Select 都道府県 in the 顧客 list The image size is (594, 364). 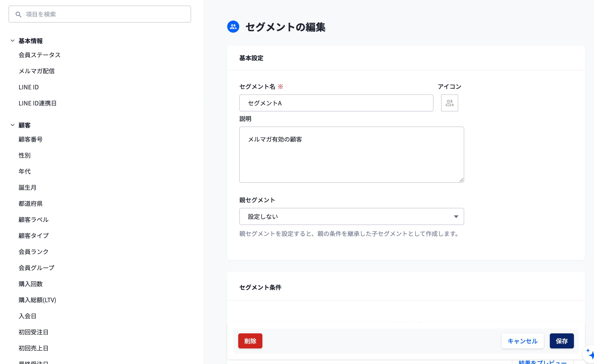pos(31,204)
